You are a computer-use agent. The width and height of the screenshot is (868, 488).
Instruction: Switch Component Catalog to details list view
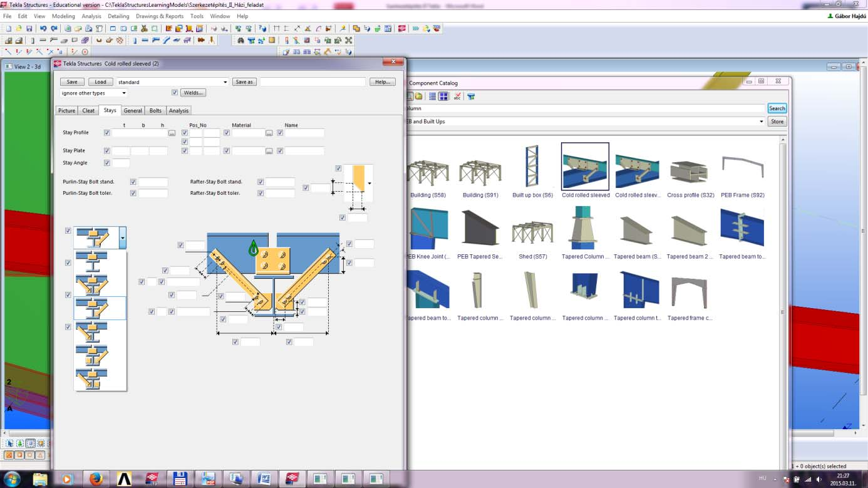point(432,96)
